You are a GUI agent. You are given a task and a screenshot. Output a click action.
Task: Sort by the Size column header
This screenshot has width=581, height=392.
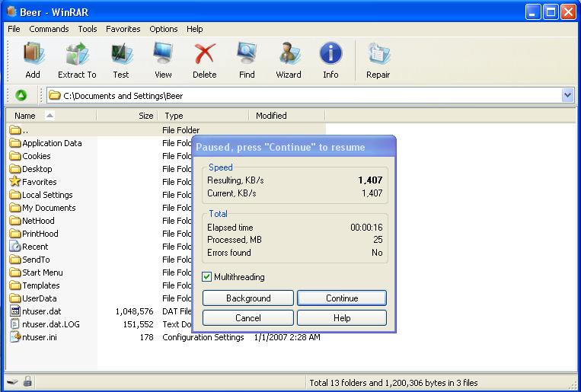click(127, 116)
